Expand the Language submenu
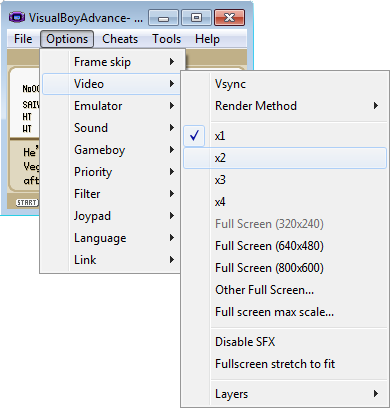Image resolution: width=390 pixels, height=408 pixels. 112,238
